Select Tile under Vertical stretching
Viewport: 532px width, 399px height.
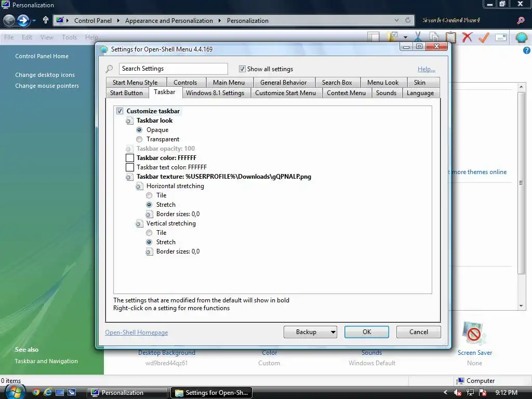149,233
